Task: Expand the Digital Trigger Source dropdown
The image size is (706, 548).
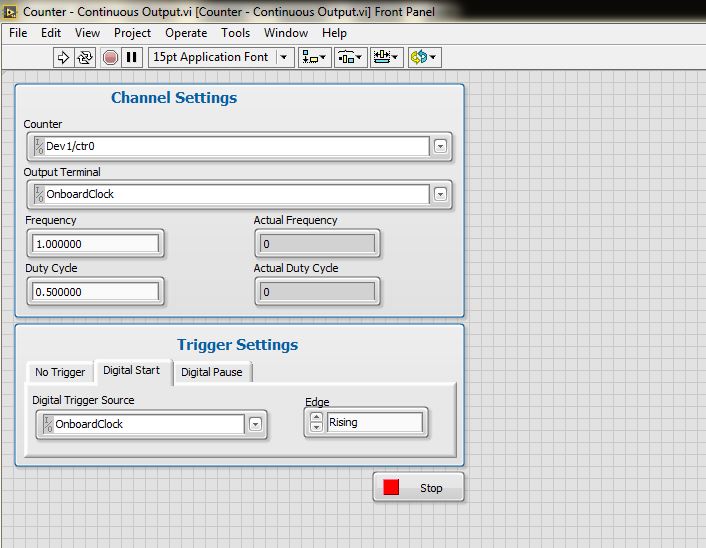Action: click(256, 424)
